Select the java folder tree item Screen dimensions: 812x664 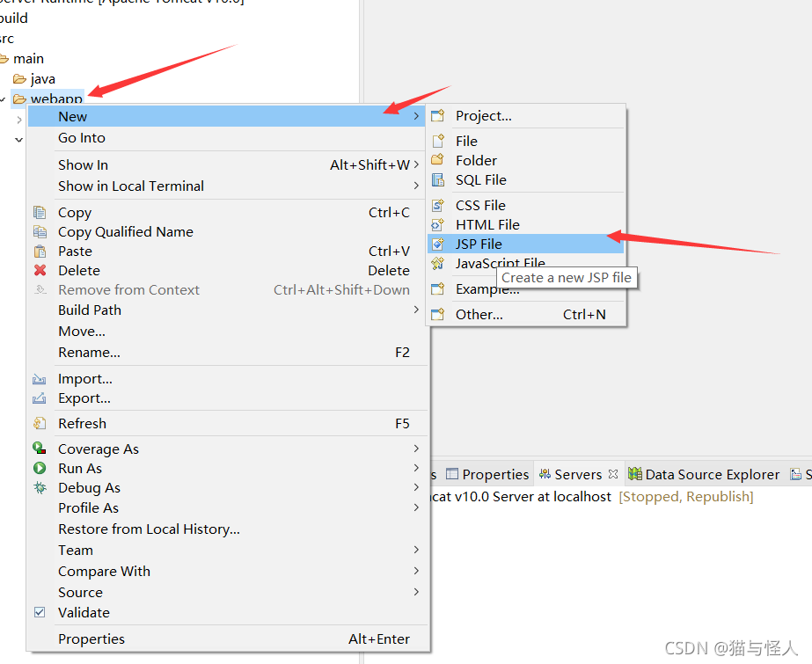[x=43, y=79]
